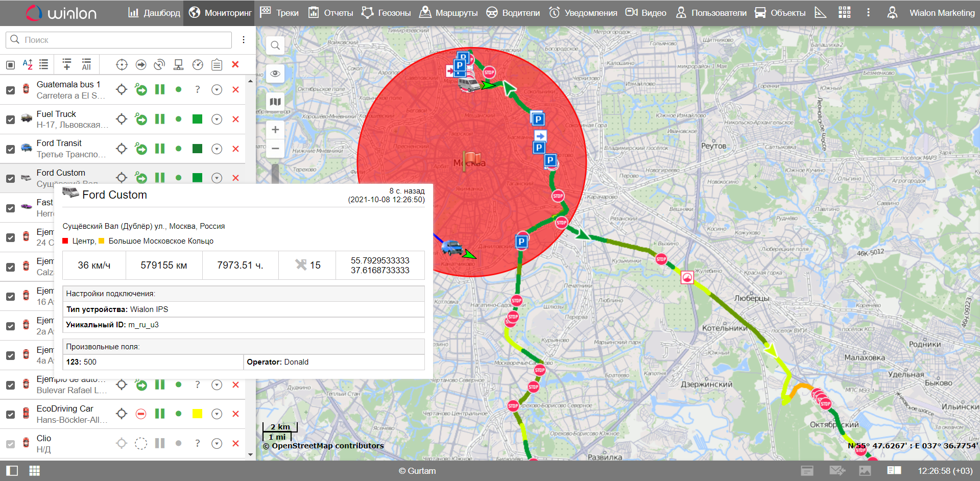Zoom in on the map
The height and width of the screenshot is (481, 980).
275,130
